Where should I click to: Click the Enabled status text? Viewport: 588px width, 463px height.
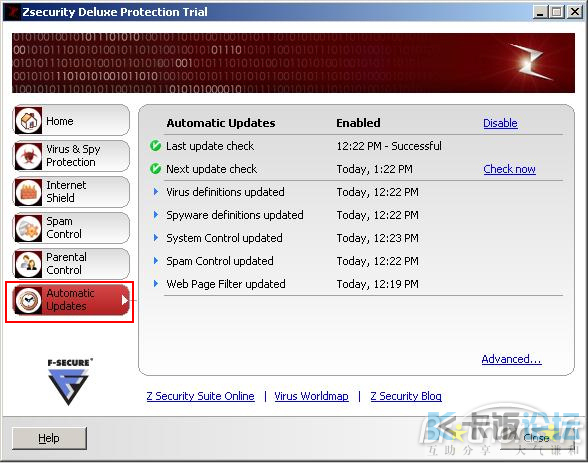pyautogui.click(x=358, y=123)
